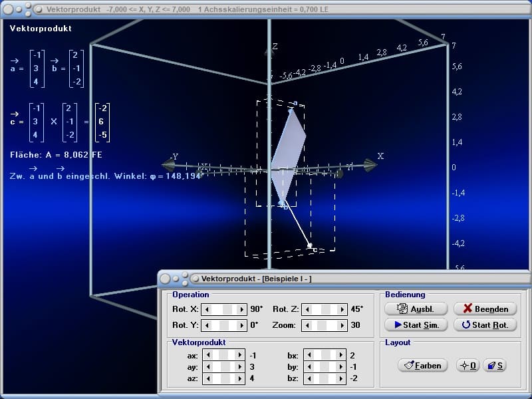Click the S layout button
Screen dimensions: 532x399
[495, 365]
